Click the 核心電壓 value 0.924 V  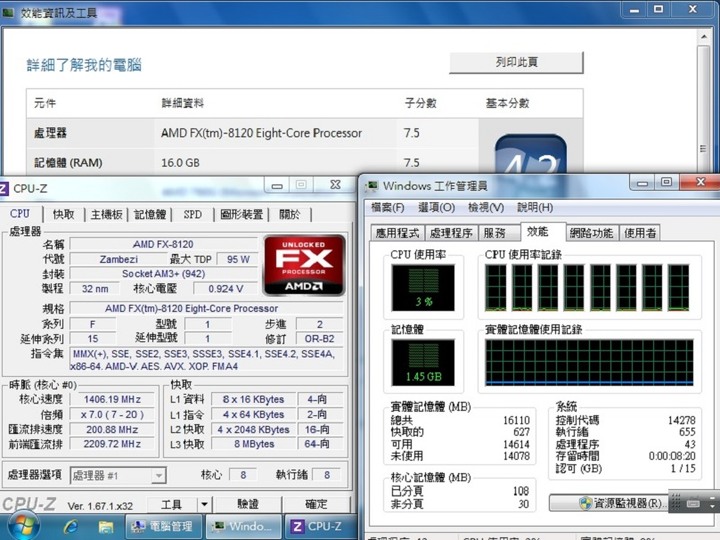click(225, 289)
